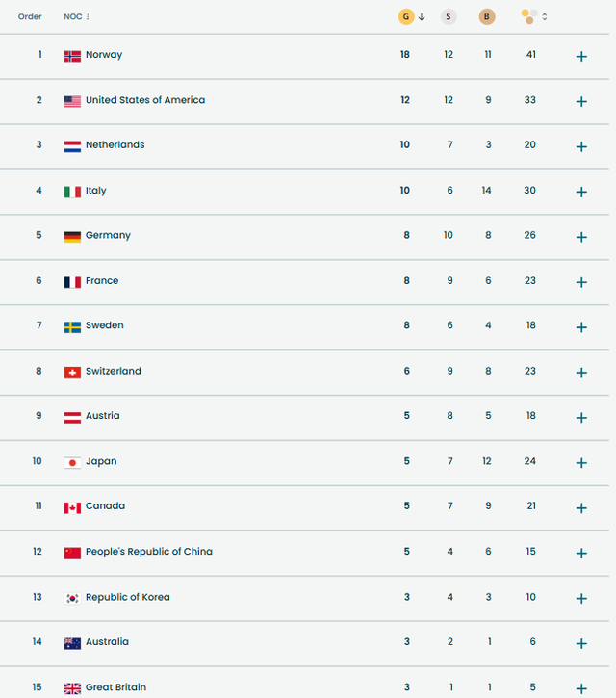Click the Japan flag icon
Screen dimensions: 616x698
(x=72, y=462)
